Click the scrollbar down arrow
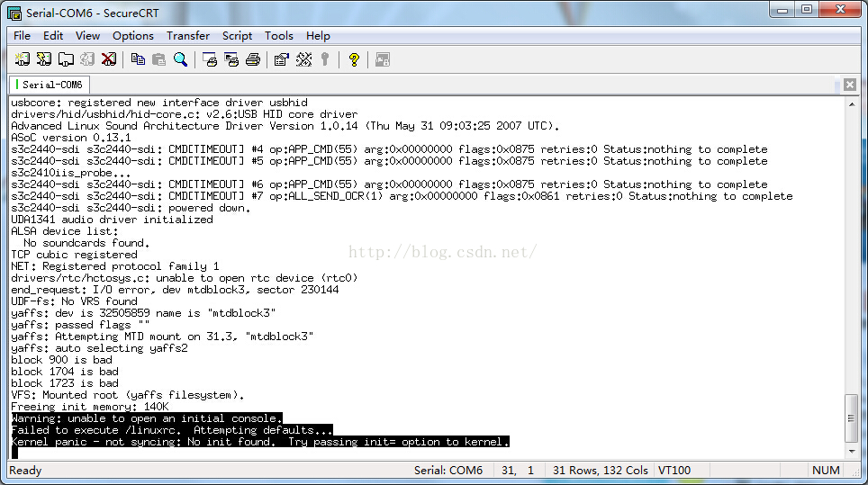This screenshot has height=485, width=868. 852,452
